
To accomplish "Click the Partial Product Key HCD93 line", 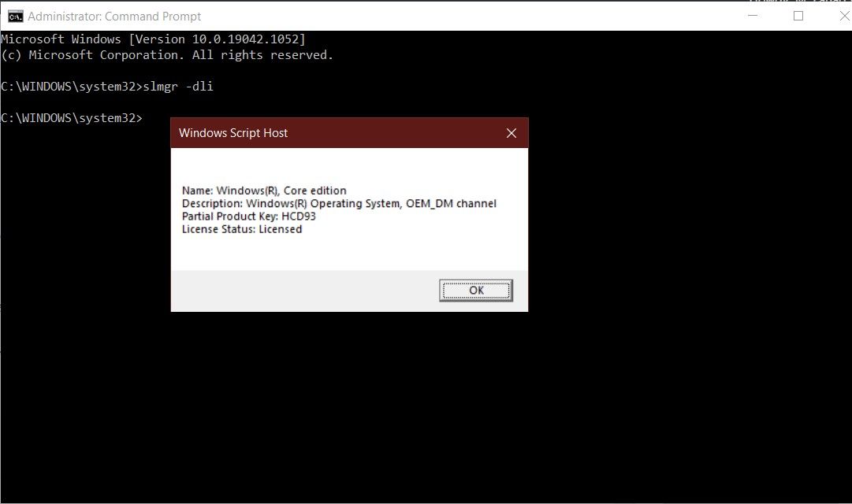I will point(250,216).
